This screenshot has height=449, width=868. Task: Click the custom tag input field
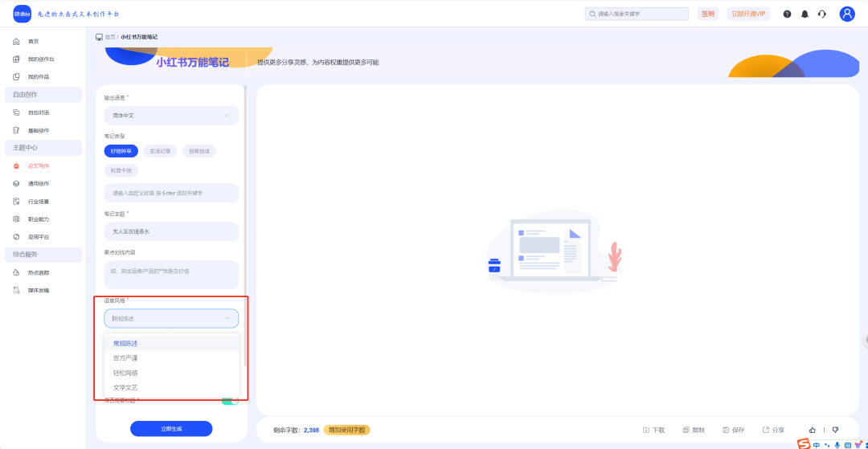[171, 193]
